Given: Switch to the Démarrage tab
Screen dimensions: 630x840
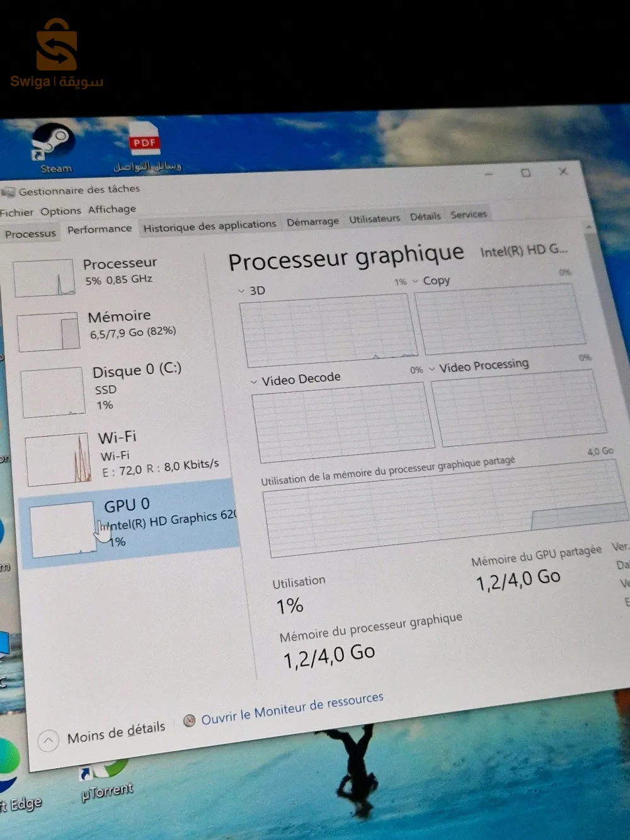Looking at the screenshot, I should 312,222.
